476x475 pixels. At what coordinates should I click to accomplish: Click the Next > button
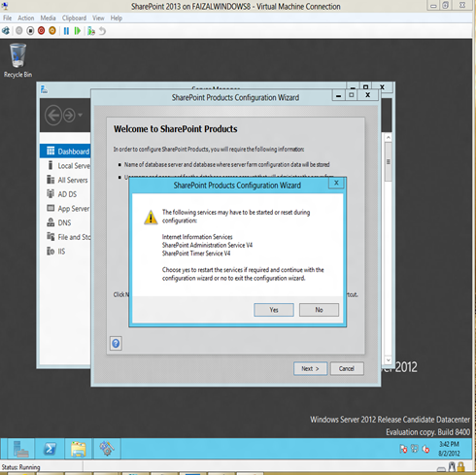(310, 368)
